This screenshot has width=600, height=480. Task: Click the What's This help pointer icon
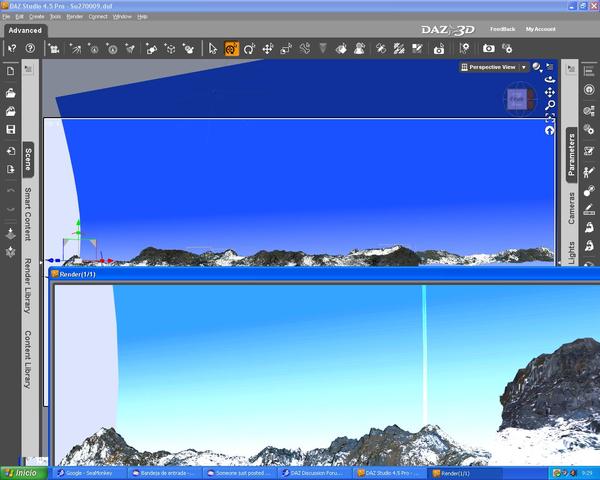(12, 49)
